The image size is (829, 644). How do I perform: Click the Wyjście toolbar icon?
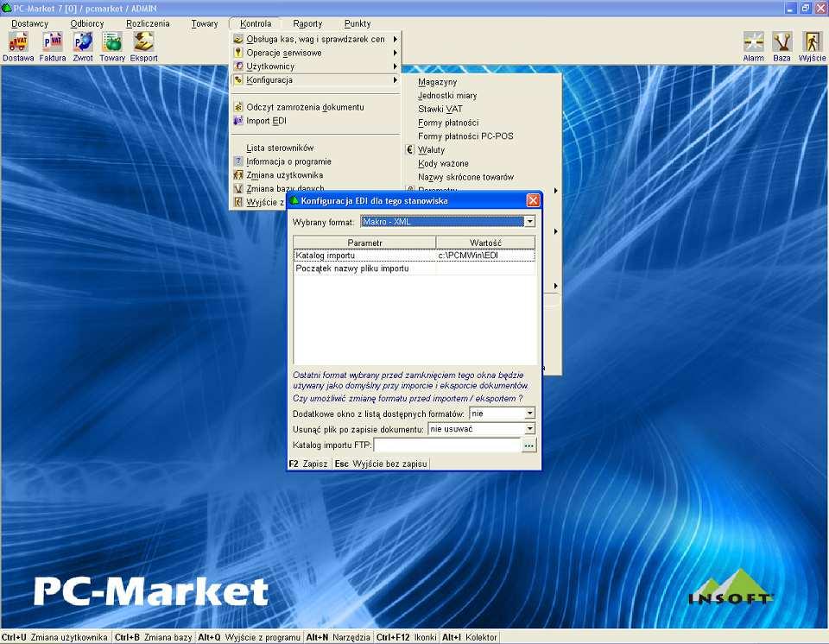(x=812, y=47)
